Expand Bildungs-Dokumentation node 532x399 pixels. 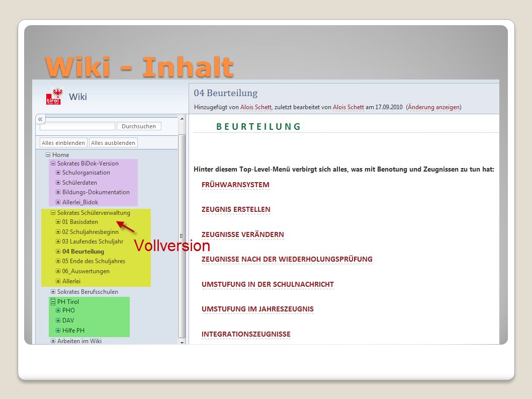pyautogui.click(x=58, y=192)
